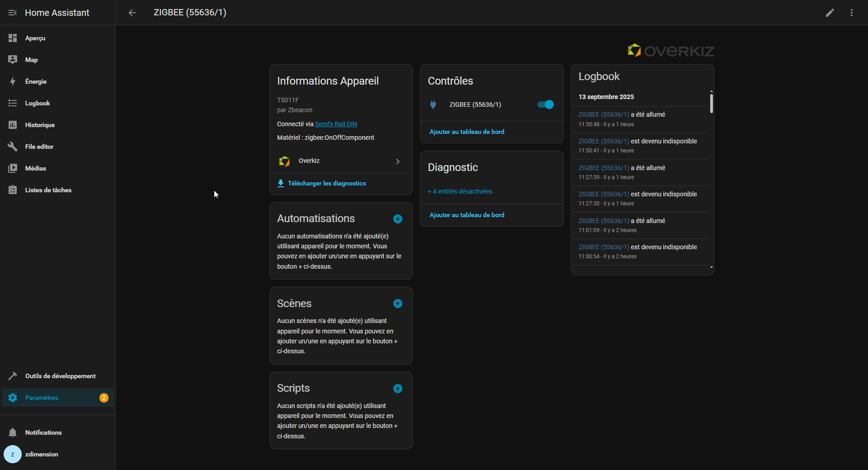Open the Somfy Rail DIN link
Viewport: 868px width, 470px height.
tap(336, 124)
